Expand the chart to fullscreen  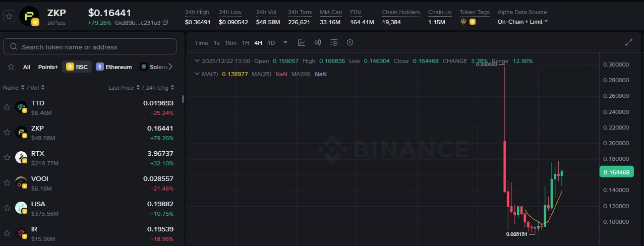[628, 43]
